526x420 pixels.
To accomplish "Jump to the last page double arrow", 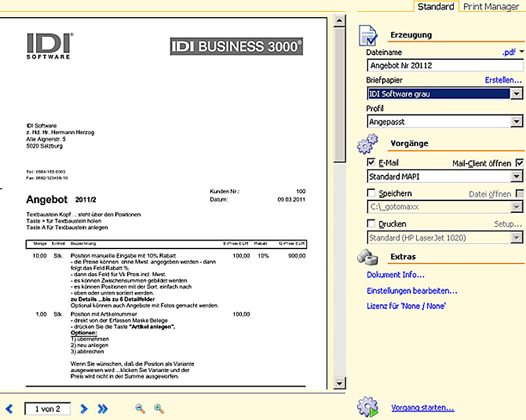I will click(103, 409).
